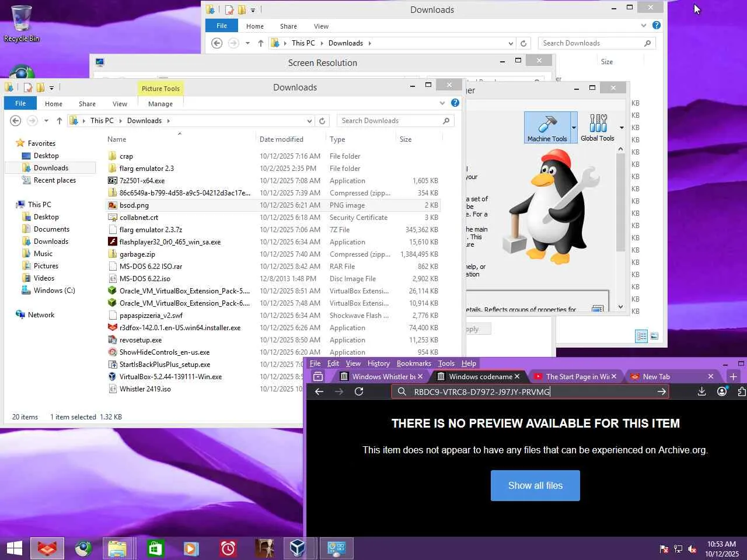Image resolution: width=747 pixels, height=560 pixels.
Task: Select Machine Tools in VirtualBox Manager
Action: pyautogui.click(x=547, y=127)
